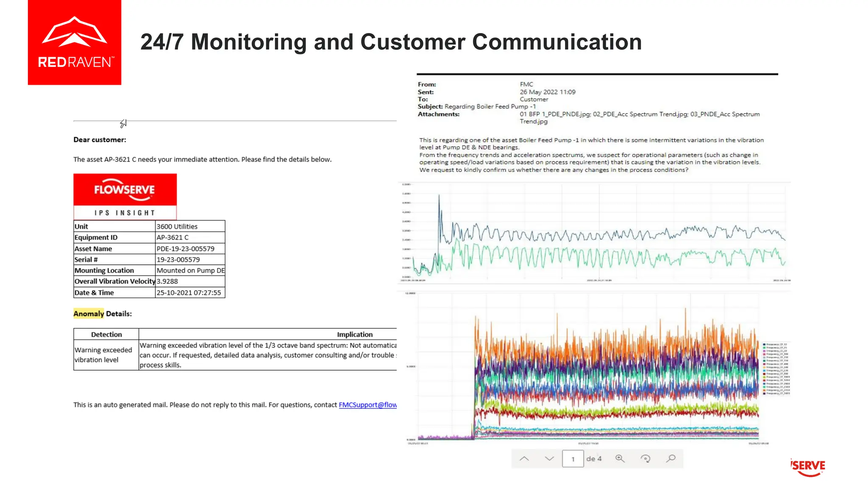Click the slide title '24/7 Monitoring and Customer Communication'
The height and width of the screenshot is (488, 868).
[391, 42]
